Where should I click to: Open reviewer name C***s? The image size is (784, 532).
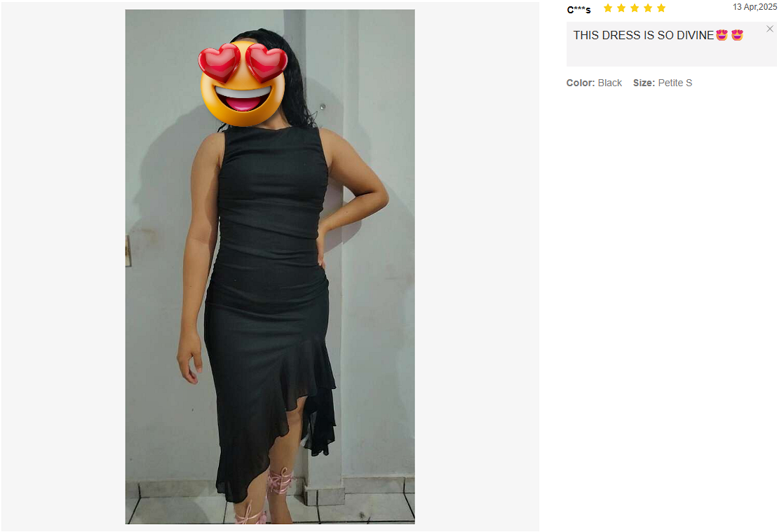tap(579, 10)
